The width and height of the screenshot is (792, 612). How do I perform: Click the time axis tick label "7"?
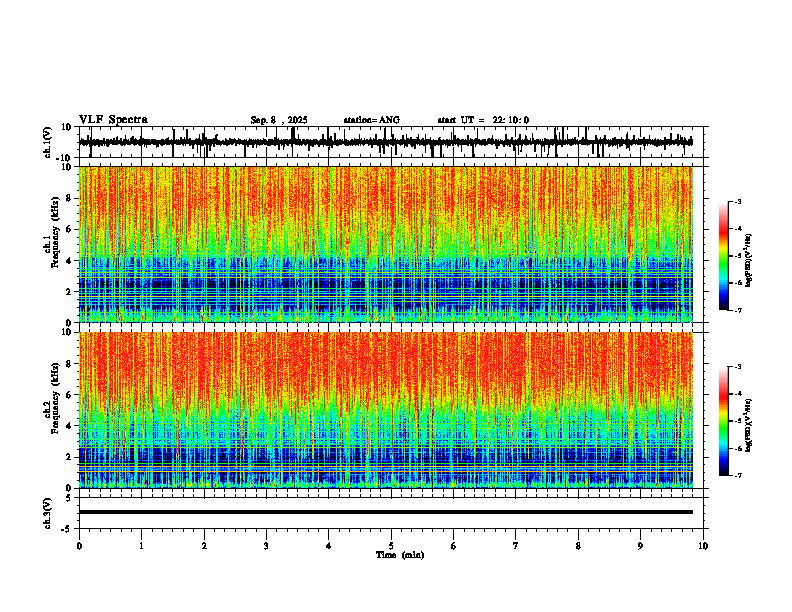tap(516, 546)
